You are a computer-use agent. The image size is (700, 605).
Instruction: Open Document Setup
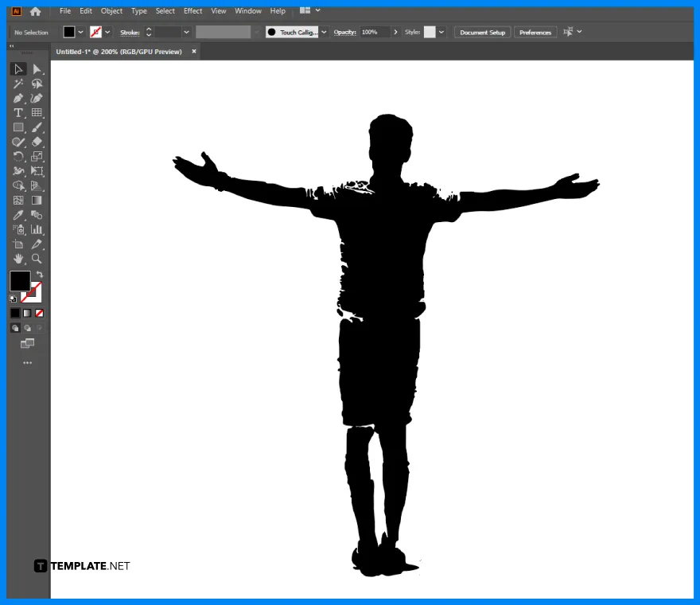click(484, 32)
